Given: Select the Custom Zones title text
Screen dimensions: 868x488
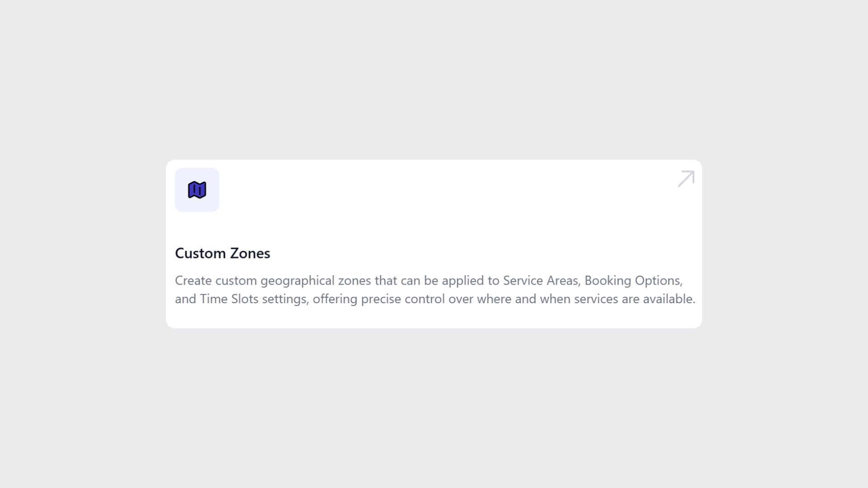Looking at the screenshot, I should click(222, 253).
